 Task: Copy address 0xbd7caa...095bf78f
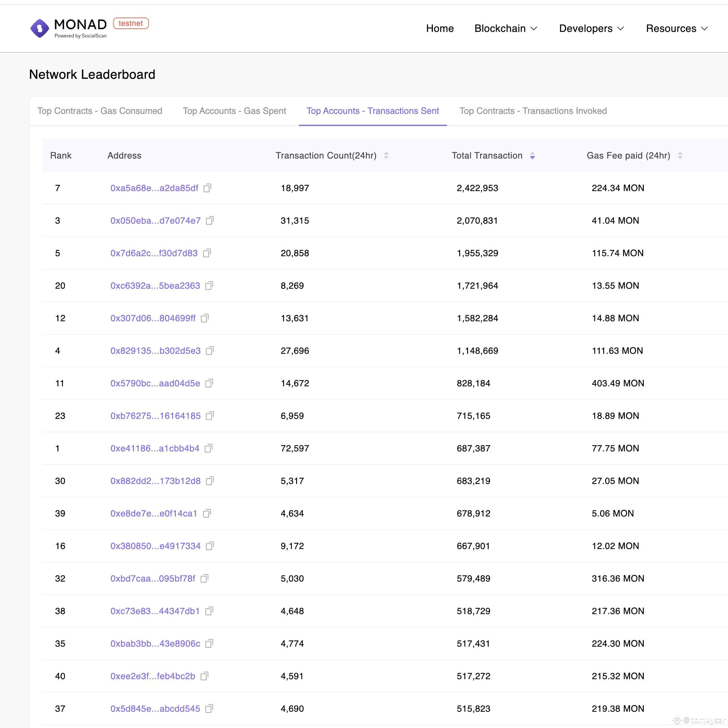(204, 578)
